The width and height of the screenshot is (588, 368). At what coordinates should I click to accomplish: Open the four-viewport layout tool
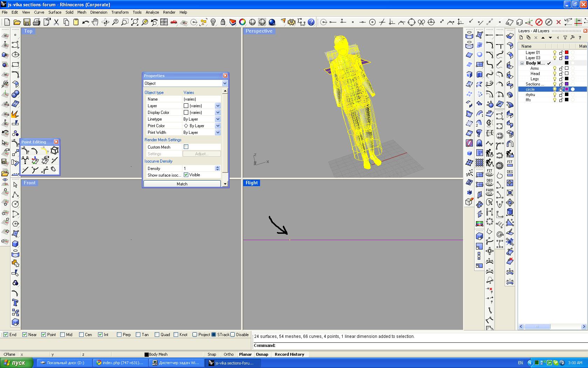pos(164,22)
